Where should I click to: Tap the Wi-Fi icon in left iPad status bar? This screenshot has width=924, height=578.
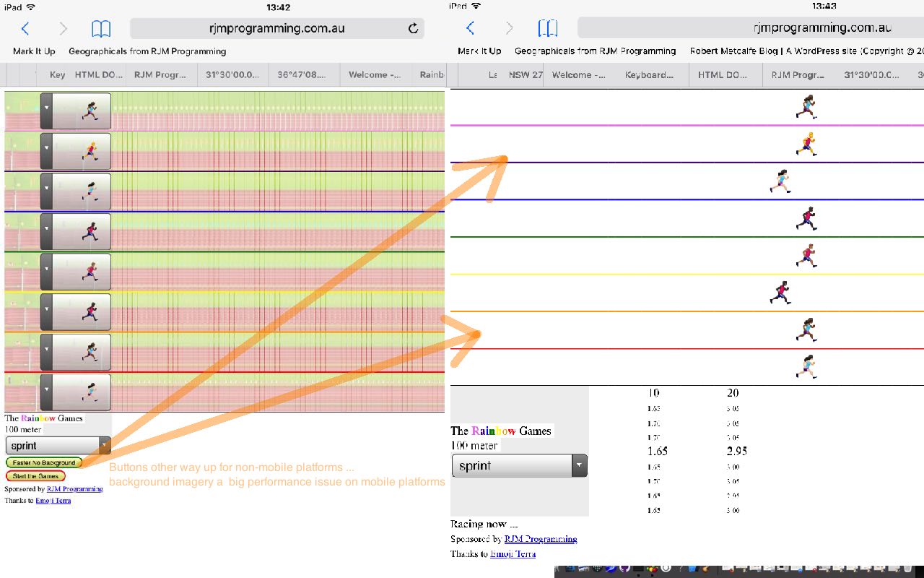30,7
